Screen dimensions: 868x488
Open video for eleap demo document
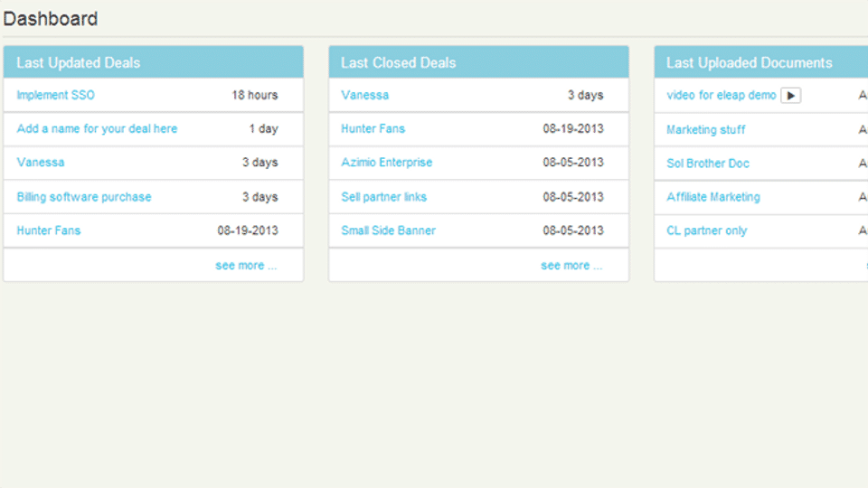coord(722,95)
